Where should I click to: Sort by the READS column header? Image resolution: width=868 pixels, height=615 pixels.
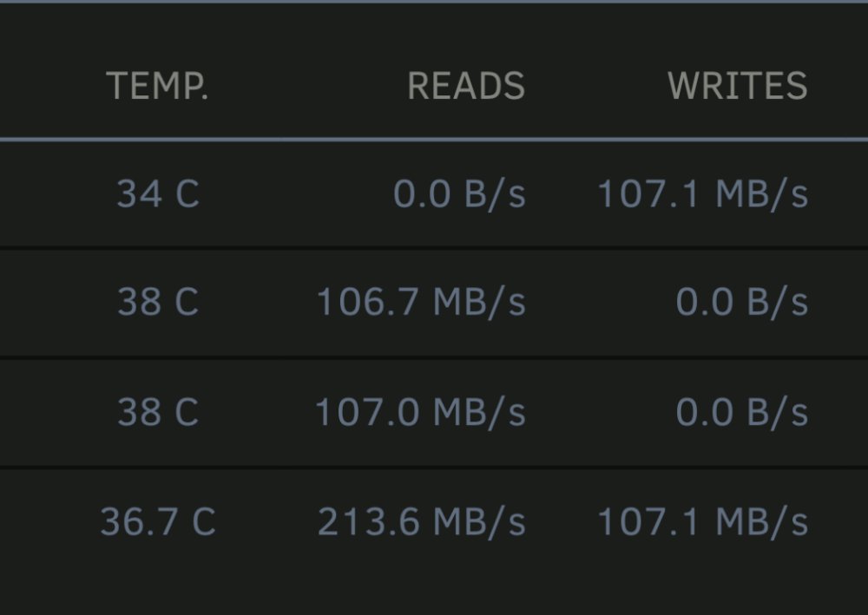click(466, 86)
